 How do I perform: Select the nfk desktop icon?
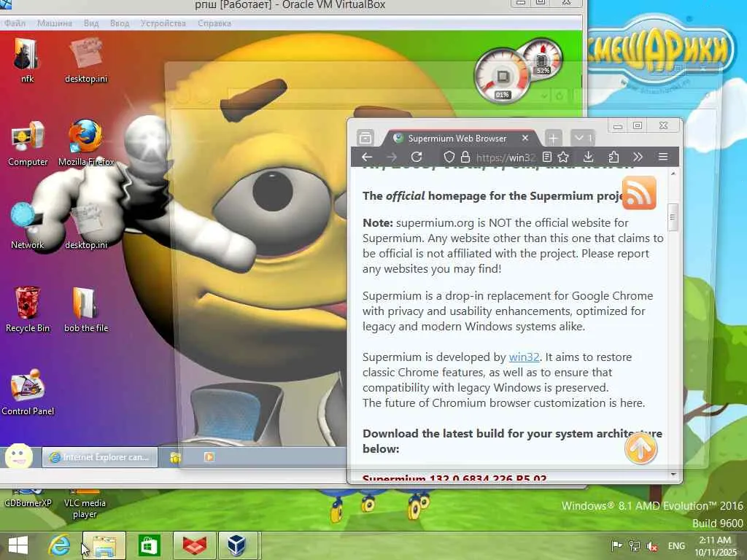click(x=27, y=60)
